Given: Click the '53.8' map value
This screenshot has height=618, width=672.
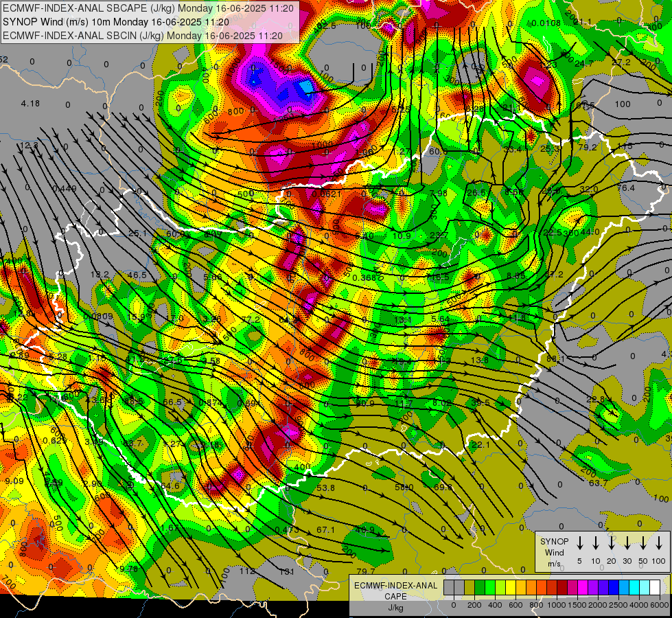Looking at the screenshot, I should (x=326, y=488).
